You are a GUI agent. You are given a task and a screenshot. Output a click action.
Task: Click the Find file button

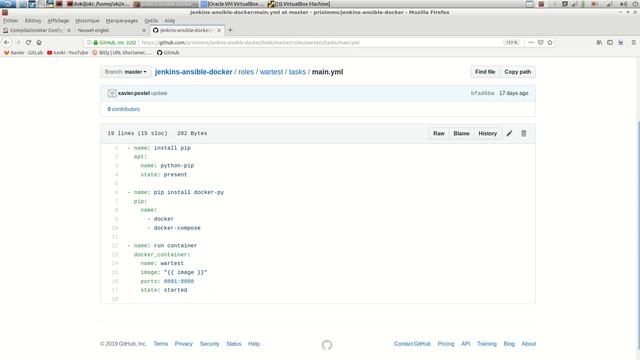[x=485, y=72]
